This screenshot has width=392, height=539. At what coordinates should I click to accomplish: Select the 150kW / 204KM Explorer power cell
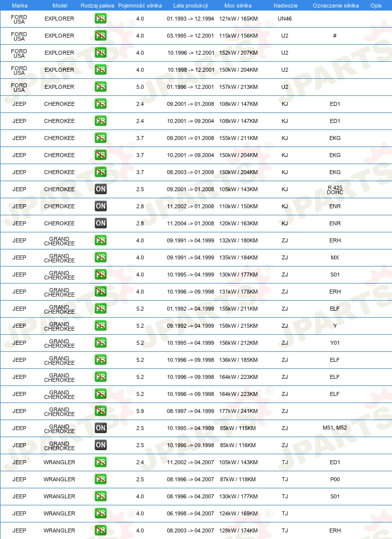click(238, 70)
